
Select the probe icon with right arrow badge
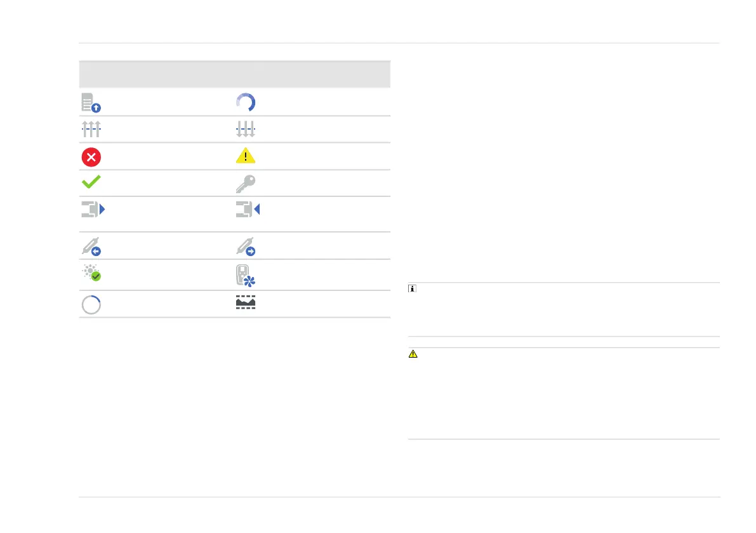pos(246,246)
